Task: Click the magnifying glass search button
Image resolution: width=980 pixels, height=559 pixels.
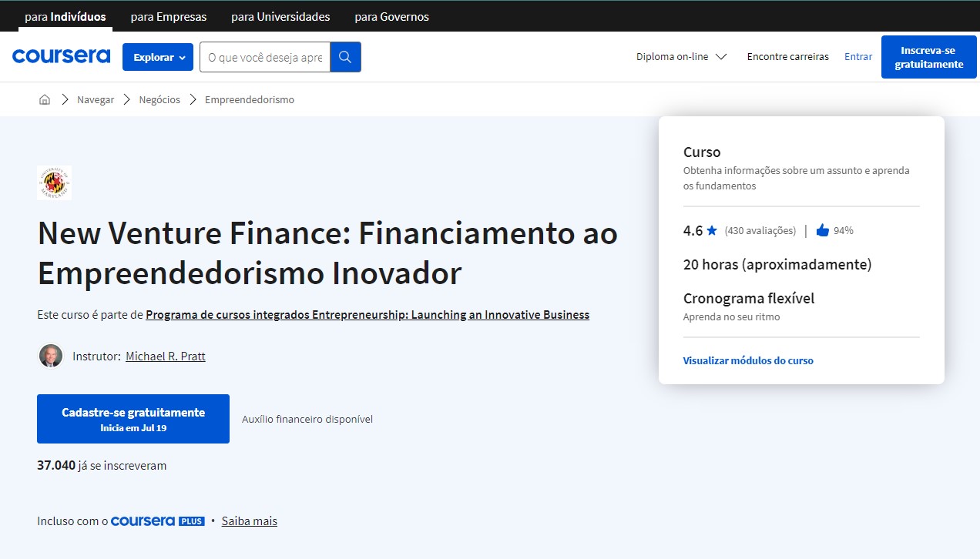Action: point(345,57)
